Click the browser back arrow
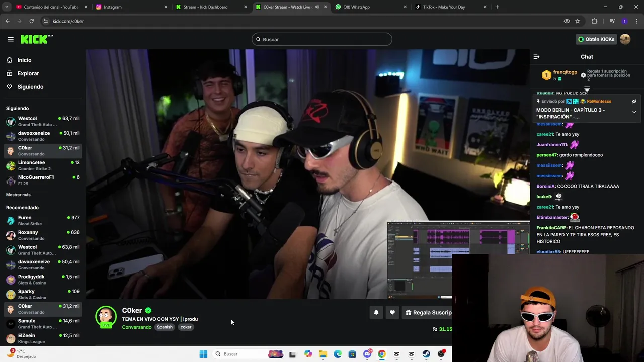 7,21
